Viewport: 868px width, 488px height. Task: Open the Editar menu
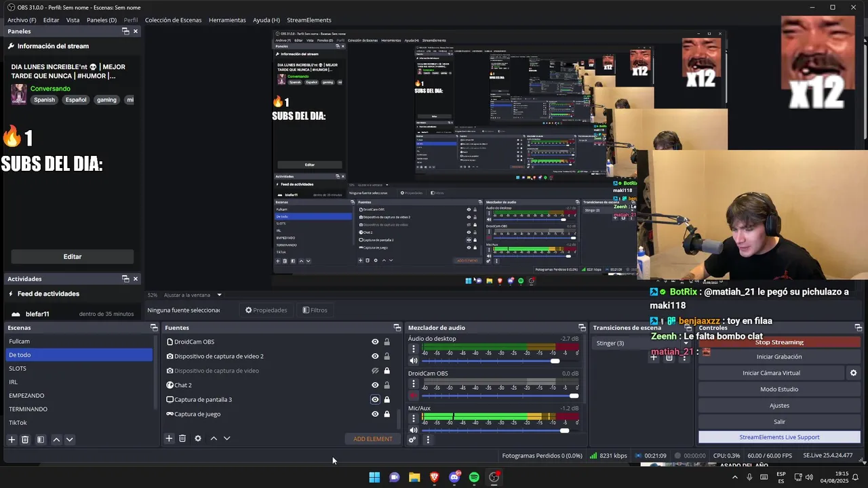[x=52, y=20]
